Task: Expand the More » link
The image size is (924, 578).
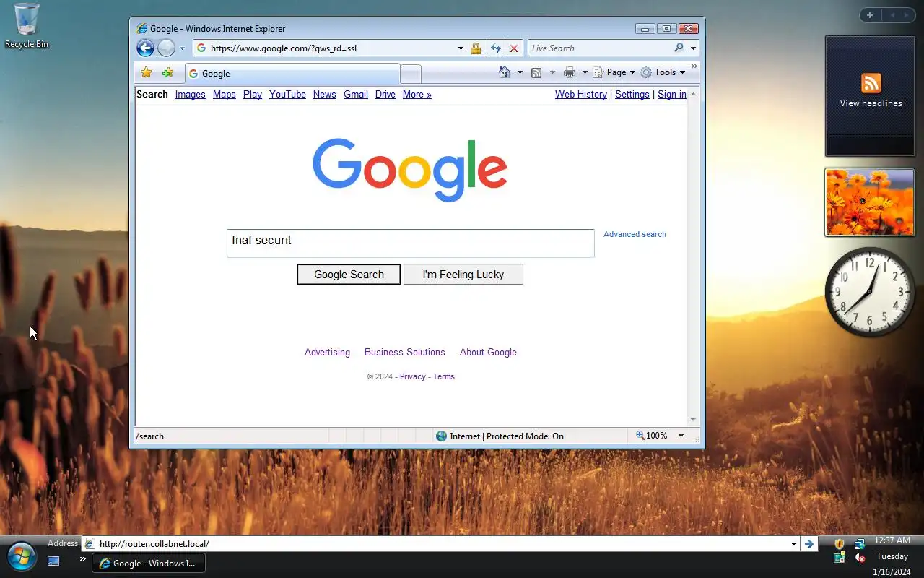Action: pyautogui.click(x=417, y=95)
